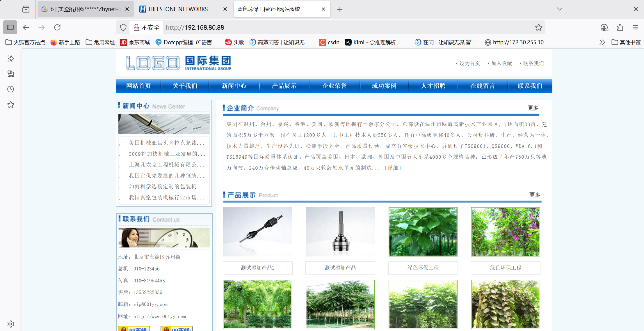The height and width of the screenshot is (331, 644).
Task: Click the 不安全 connection warning indicator
Action: click(x=147, y=27)
